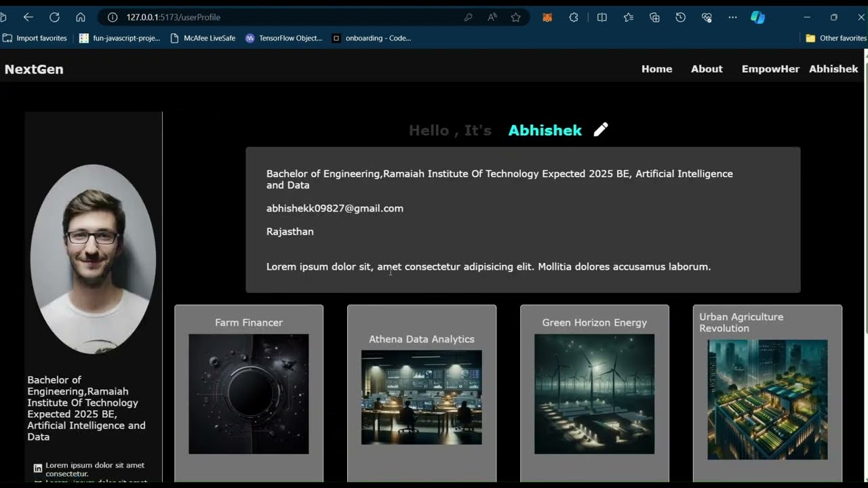
Task: Select About in the navbar
Action: tap(707, 68)
